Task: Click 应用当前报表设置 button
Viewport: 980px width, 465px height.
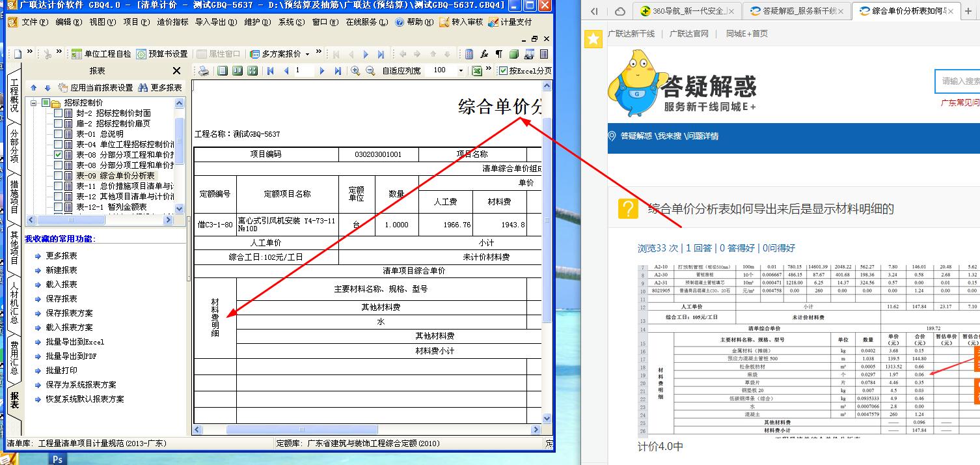Action: pyautogui.click(x=95, y=87)
